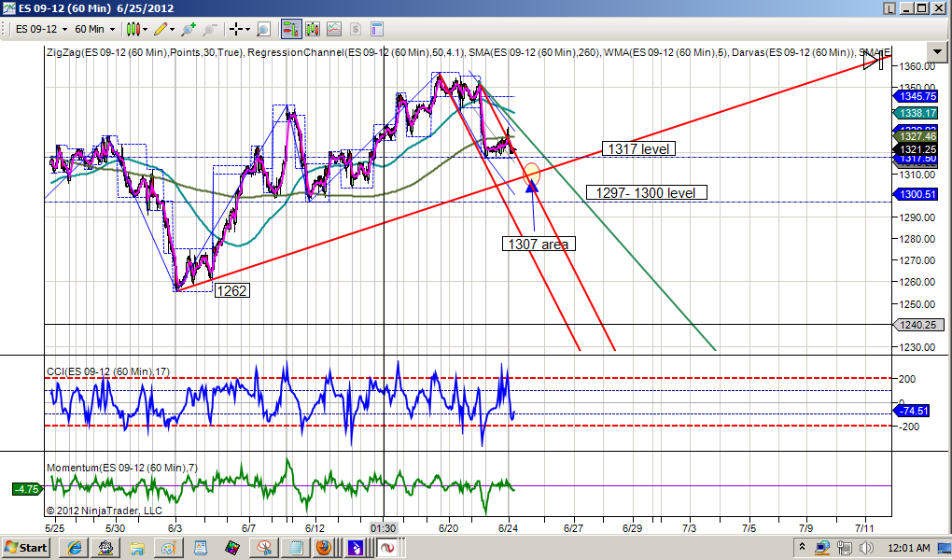Click the Strategies dollar-sheet icon
Viewport: 952px width, 560px height.
coord(356,29)
